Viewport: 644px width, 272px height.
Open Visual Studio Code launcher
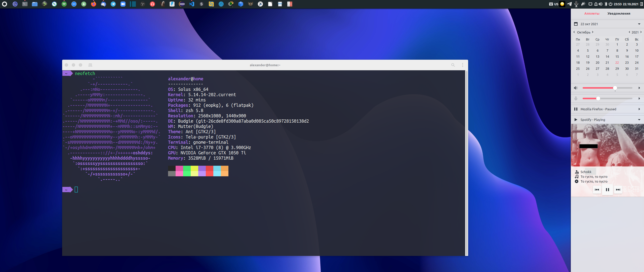(192, 4)
